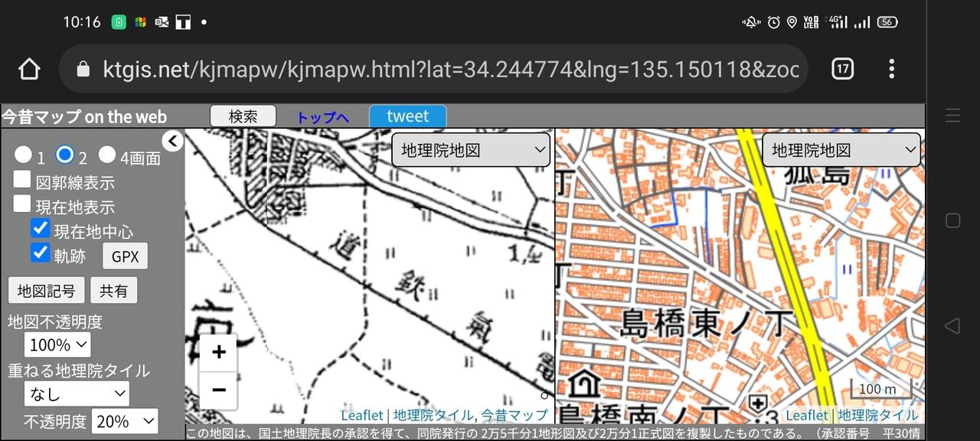Open the tab switcher showing 17

(x=842, y=69)
